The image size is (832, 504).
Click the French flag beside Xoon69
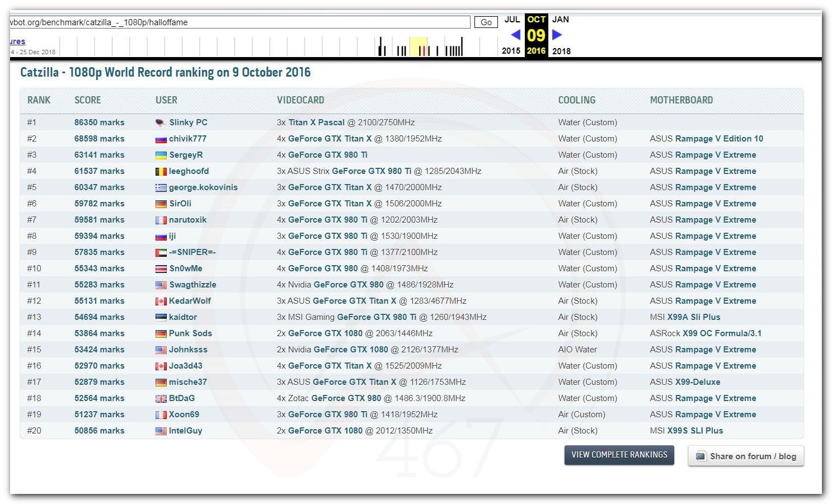point(161,414)
